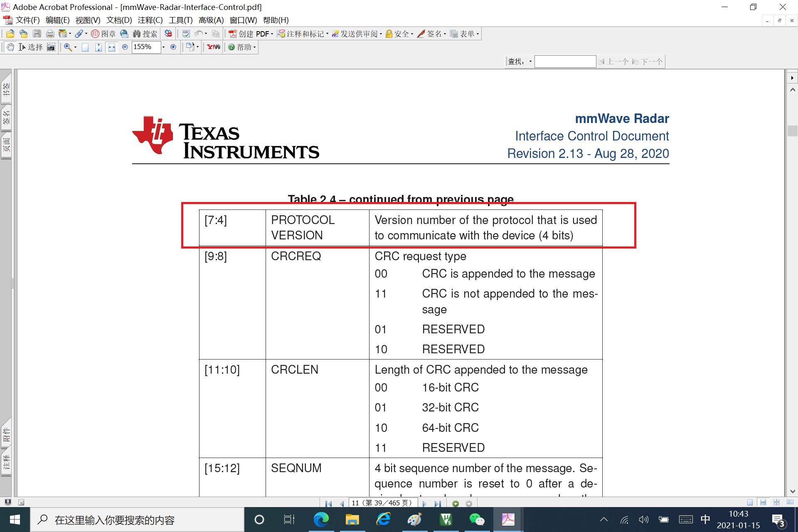Open the 附件 attachments side tab
798x532 pixels.
coord(6,434)
